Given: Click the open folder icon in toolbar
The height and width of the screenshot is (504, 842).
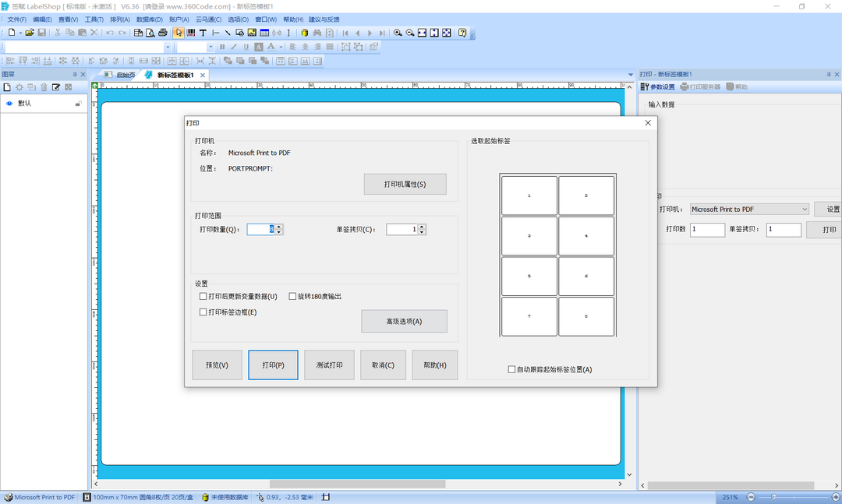Looking at the screenshot, I should (30, 33).
